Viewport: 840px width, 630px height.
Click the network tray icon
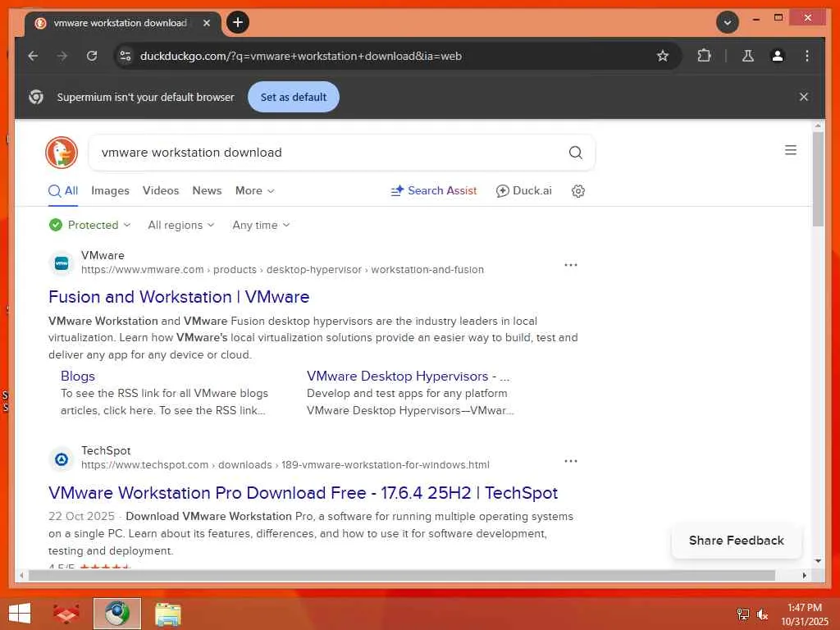coord(742,614)
